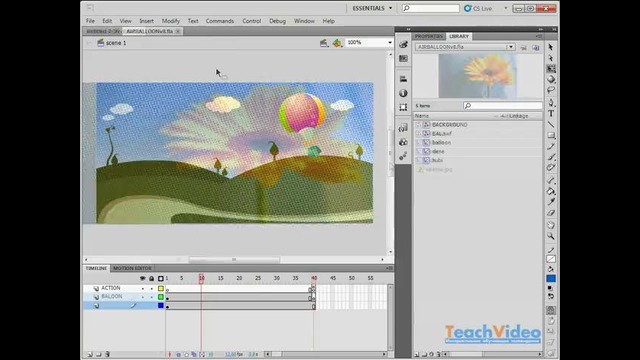Image resolution: width=640 pixels, height=360 pixels.
Task: Switch to the AIRBALLOONv8.fla document tab
Action: [150, 31]
